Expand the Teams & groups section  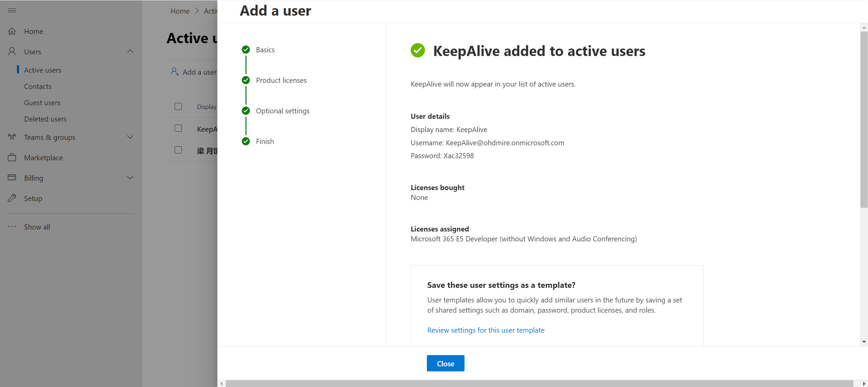click(x=130, y=137)
